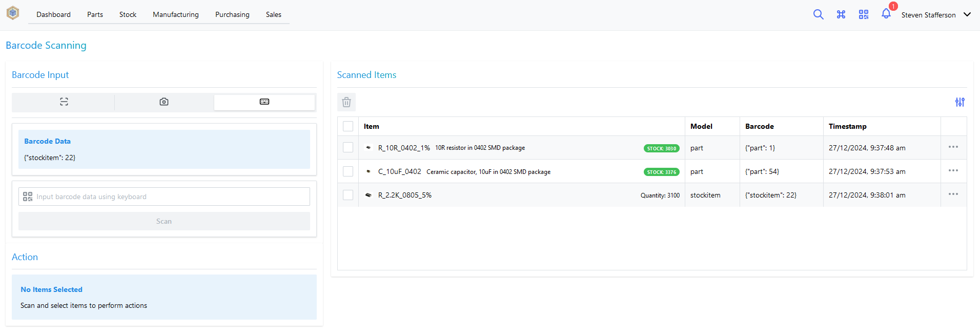The width and height of the screenshot is (980, 333).
Task: Open table column settings icon
Action: (x=959, y=102)
